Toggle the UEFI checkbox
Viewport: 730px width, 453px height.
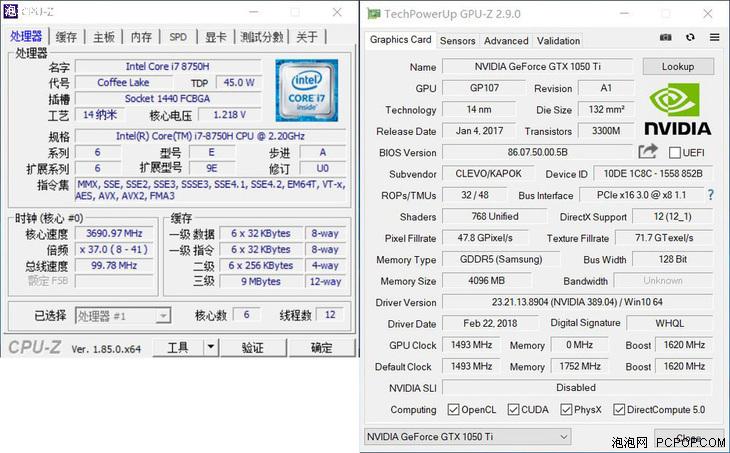[674, 152]
